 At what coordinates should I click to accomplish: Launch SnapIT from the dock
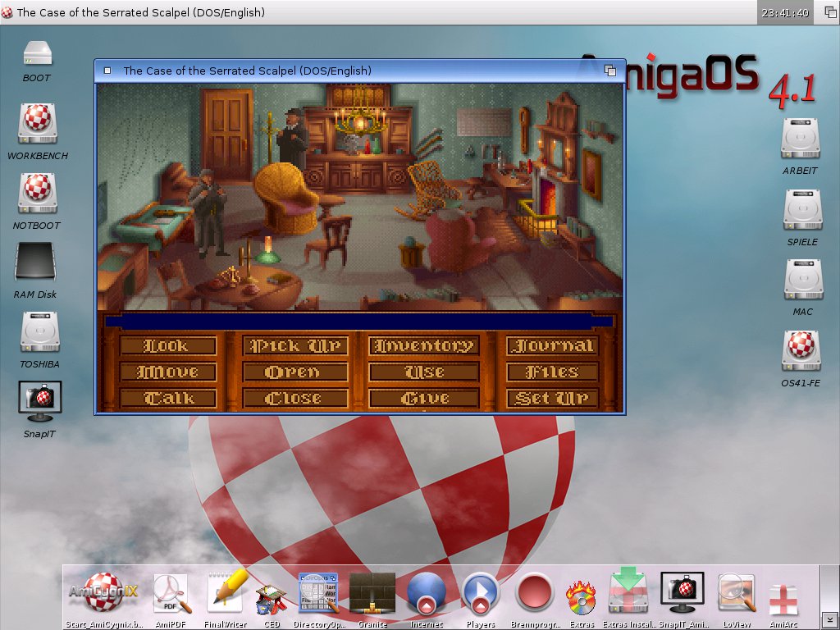coord(682,592)
